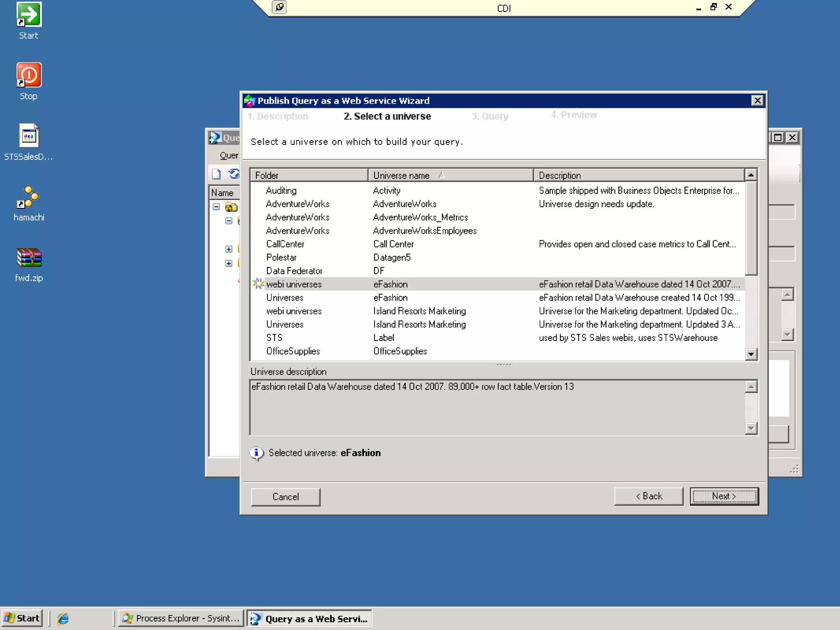Select eFashion in the Universes folder

[x=498, y=297]
